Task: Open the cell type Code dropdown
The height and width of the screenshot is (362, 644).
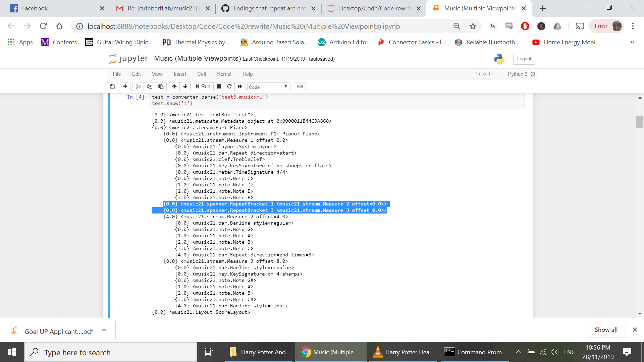Action: coord(268,86)
